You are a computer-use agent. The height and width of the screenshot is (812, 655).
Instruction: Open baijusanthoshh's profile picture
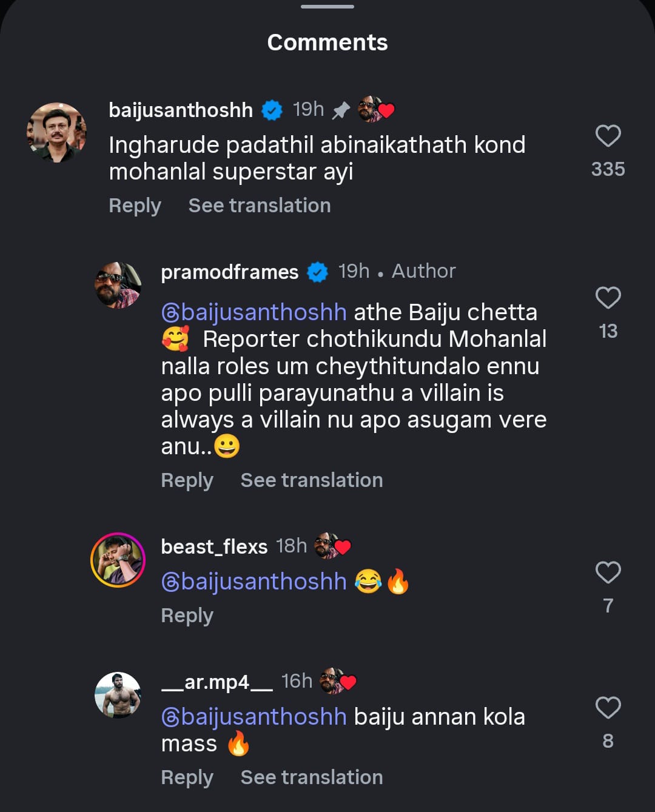click(57, 132)
